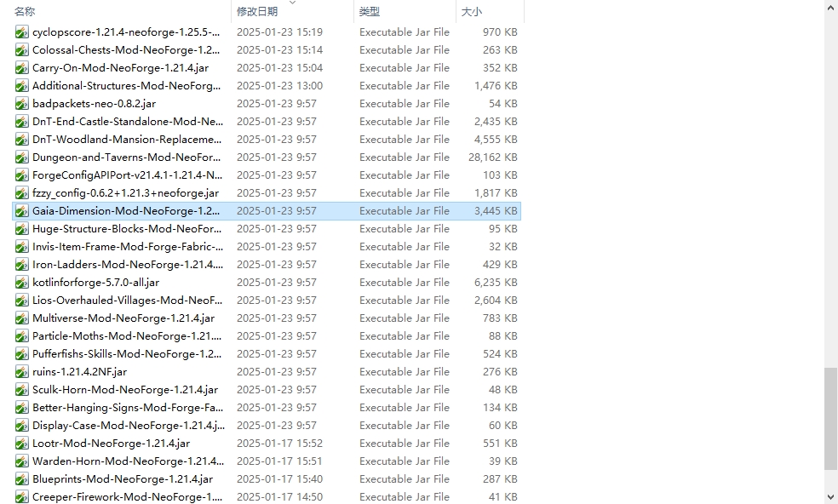This screenshot has width=838, height=504.
Task: Click the jar icon of cyclopscore-1.21.4-neoforge file
Action: click(21, 32)
